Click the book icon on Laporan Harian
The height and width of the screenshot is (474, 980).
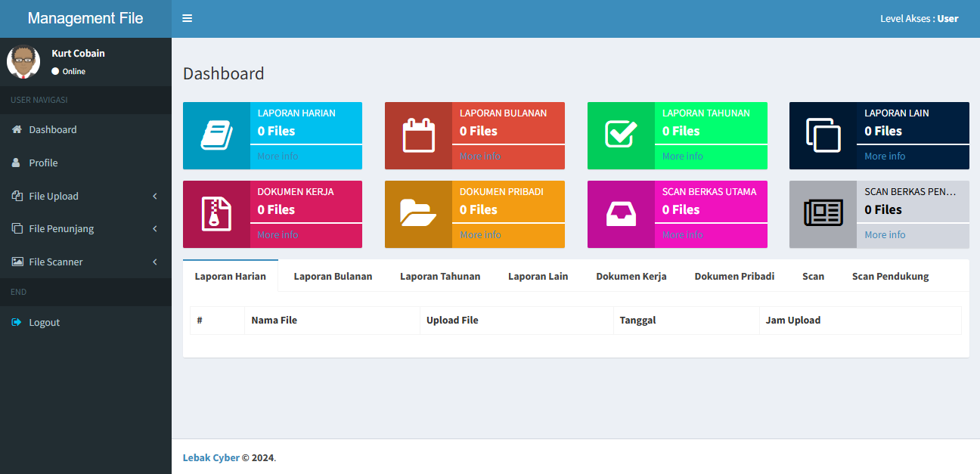[x=216, y=136]
